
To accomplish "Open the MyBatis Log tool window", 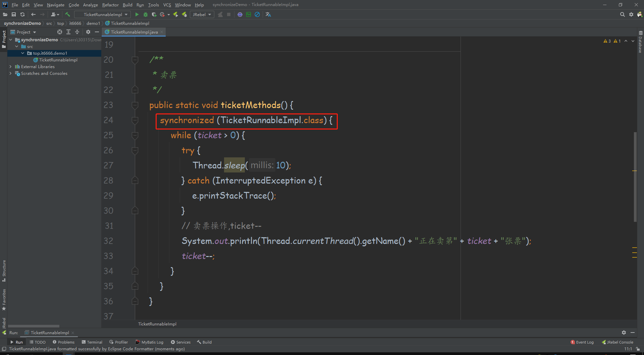I will [149, 342].
